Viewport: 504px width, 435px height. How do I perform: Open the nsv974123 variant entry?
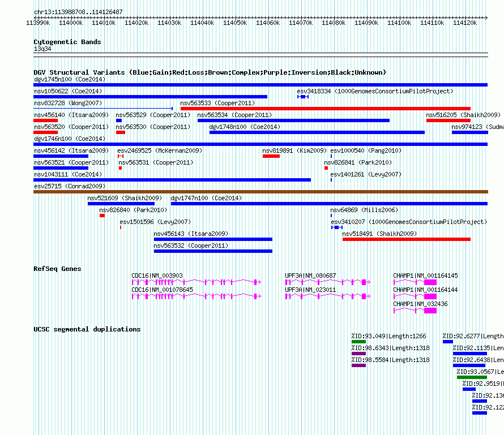470,132
